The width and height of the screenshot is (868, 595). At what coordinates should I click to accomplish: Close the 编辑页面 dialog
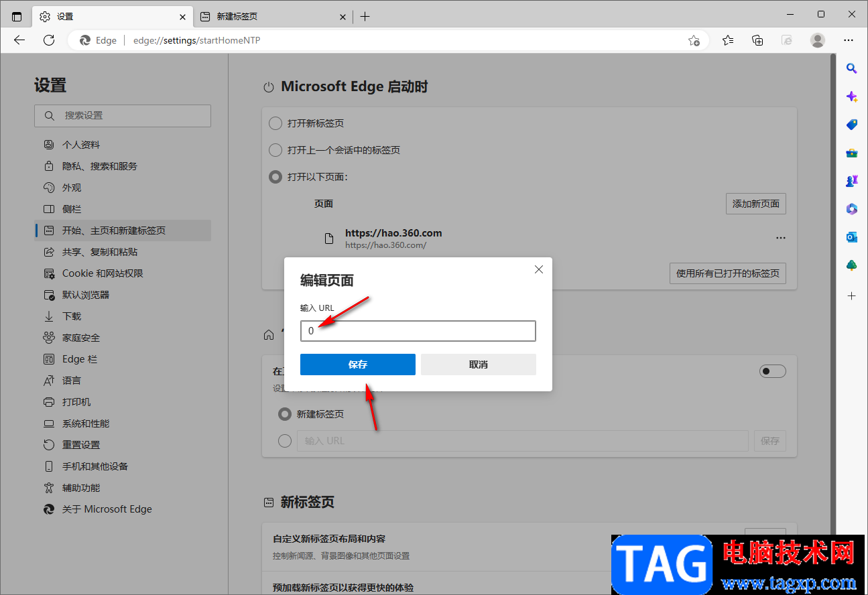pos(538,269)
